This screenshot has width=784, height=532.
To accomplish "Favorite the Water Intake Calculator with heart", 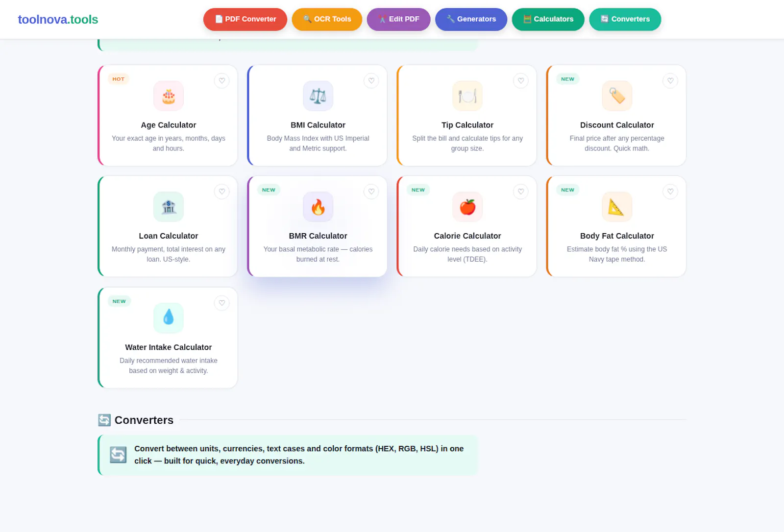I will pyautogui.click(x=222, y=303).
